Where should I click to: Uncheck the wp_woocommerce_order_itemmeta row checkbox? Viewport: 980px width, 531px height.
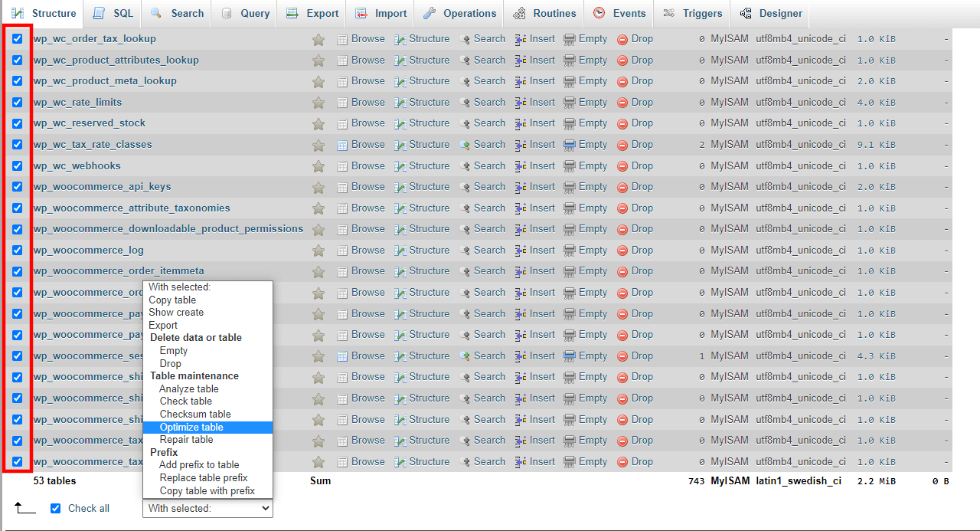coord(17,270)
